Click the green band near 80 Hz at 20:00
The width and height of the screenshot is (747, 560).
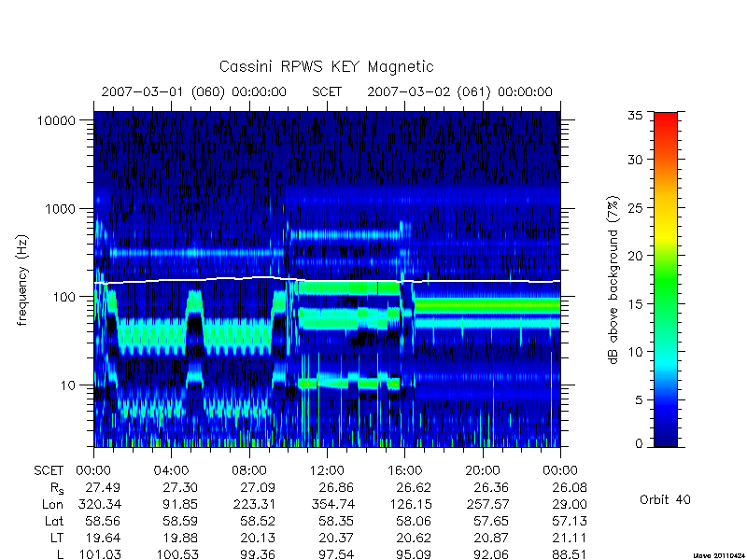coord(482,305)
